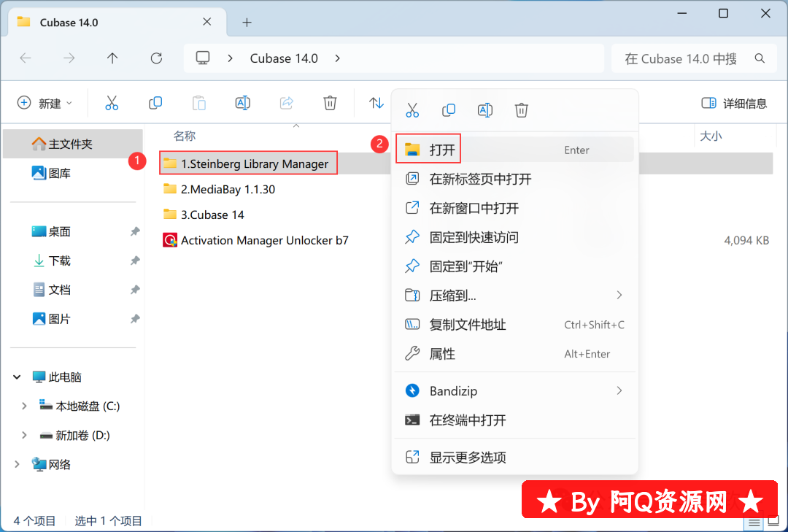The image size is (788, 532).
Task: Click the toolbar Cut scissors icon
Action: (112, 103)
